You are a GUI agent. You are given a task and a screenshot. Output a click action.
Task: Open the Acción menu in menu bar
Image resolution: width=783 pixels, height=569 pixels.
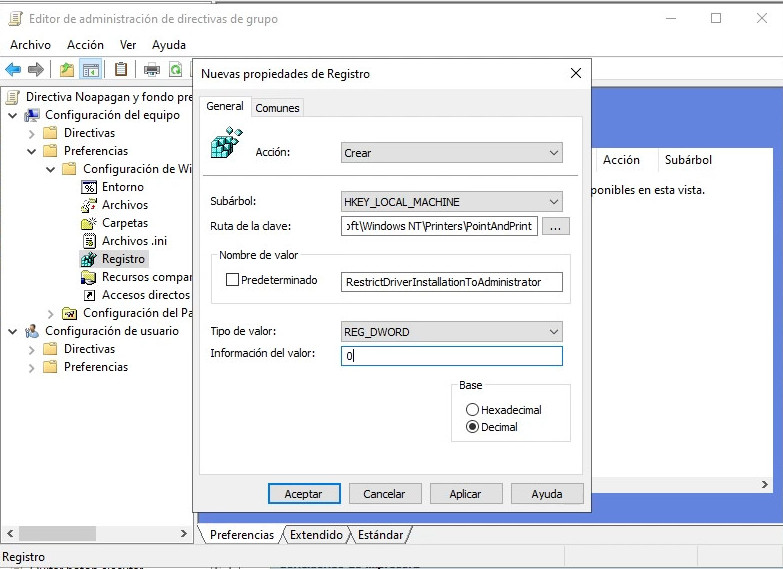coord(85,45)
